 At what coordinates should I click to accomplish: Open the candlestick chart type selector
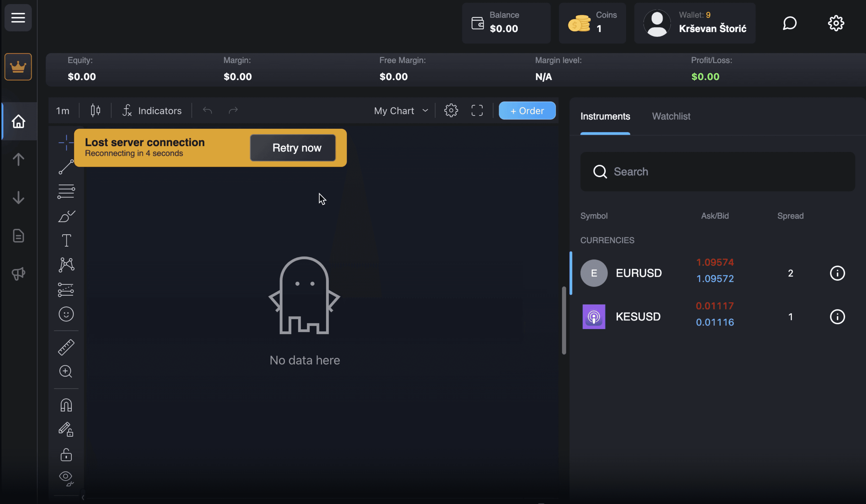tap(95, 111)
